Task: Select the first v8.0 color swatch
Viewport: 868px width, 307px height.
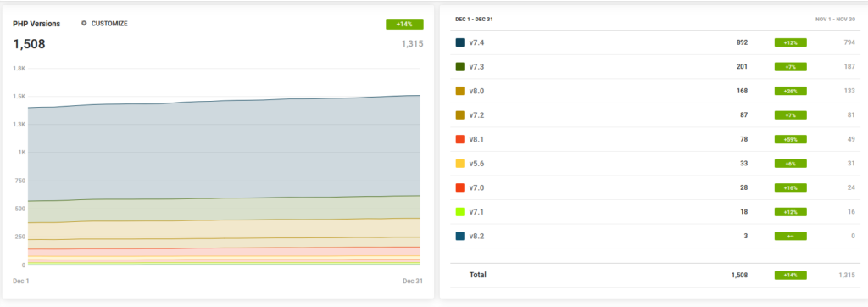Action: [460, 91]
